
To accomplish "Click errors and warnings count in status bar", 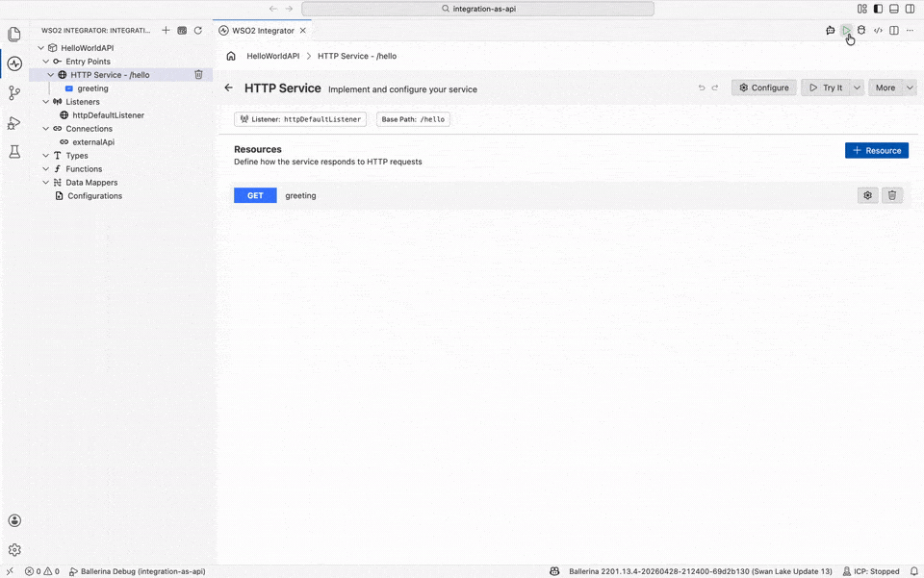I will coord(41,571).
